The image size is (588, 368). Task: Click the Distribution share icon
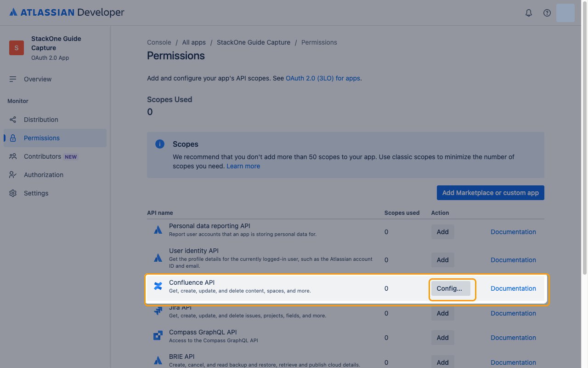pos(13,120)
